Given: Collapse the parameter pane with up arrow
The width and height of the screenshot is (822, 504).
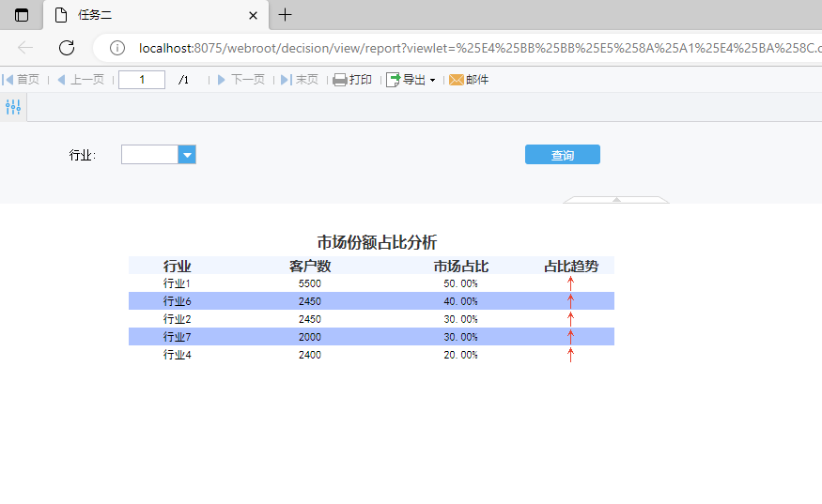Looking at the screenshot, I should tap(616, 200).
